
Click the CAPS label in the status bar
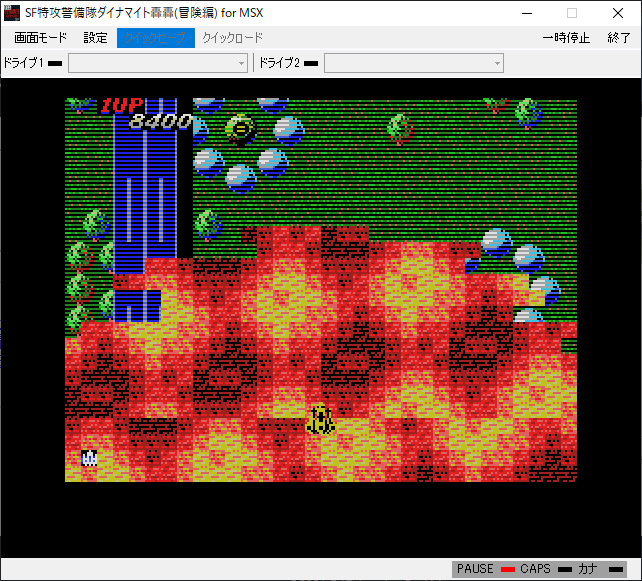535,569
